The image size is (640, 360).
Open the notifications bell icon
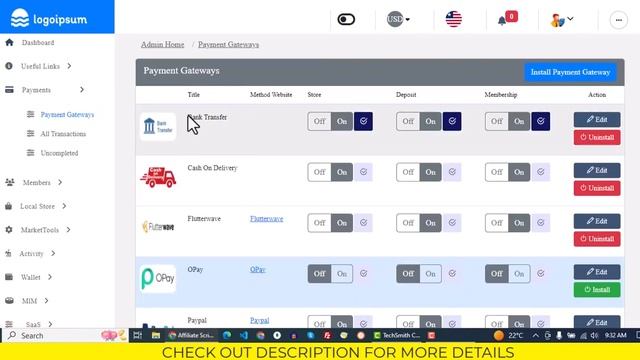(502, 20)
